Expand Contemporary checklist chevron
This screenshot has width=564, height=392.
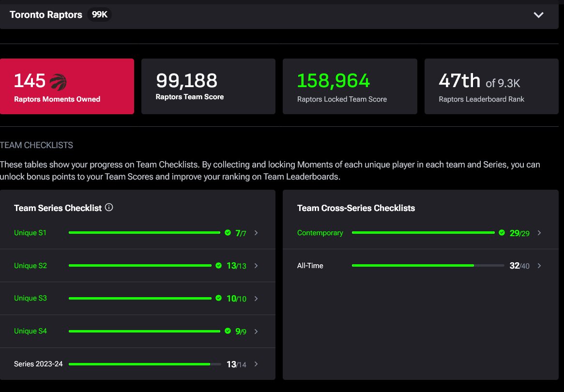point(539,233)
